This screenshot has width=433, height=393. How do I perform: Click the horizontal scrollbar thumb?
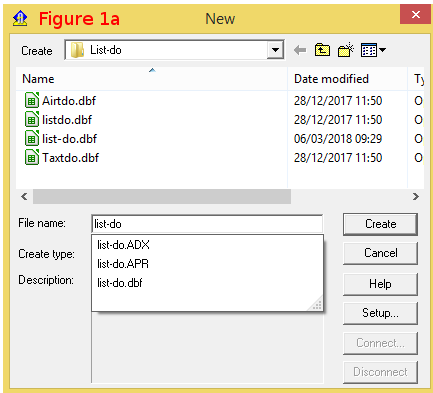(162, 196)
